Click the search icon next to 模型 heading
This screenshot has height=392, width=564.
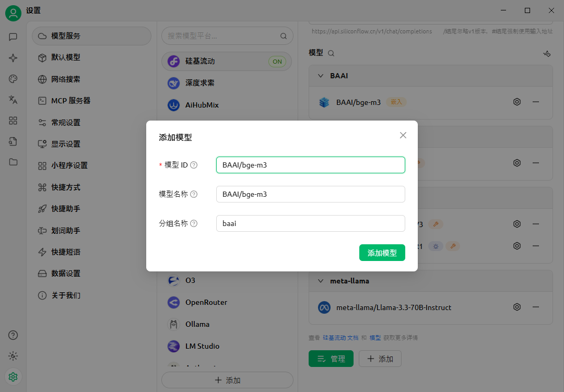[x=331, y=53]
